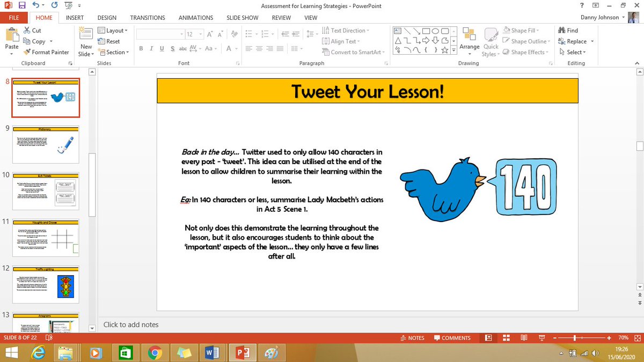
Task: Switch to Slide Sorter view
Action: 506,338
